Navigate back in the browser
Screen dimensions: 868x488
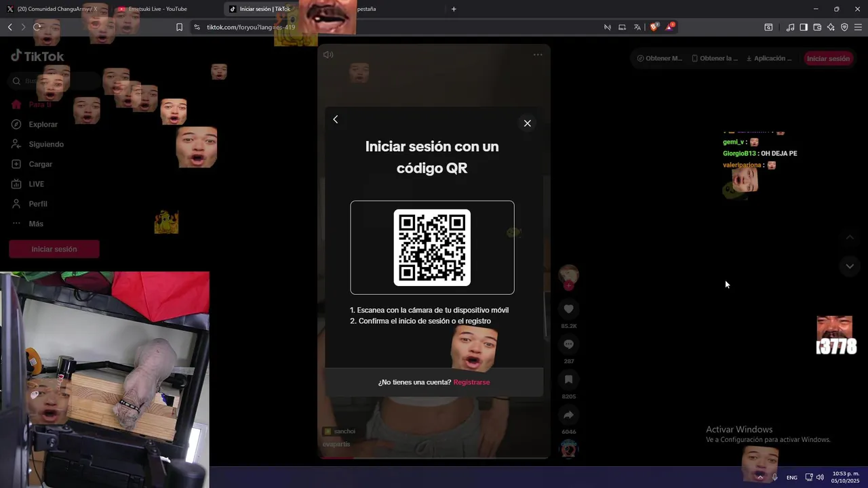(x=9, y=27)
